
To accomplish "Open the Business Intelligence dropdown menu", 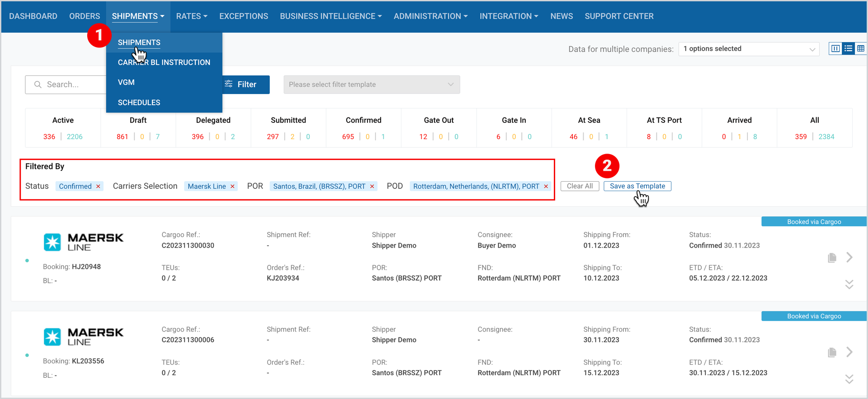I will point(331,16).
